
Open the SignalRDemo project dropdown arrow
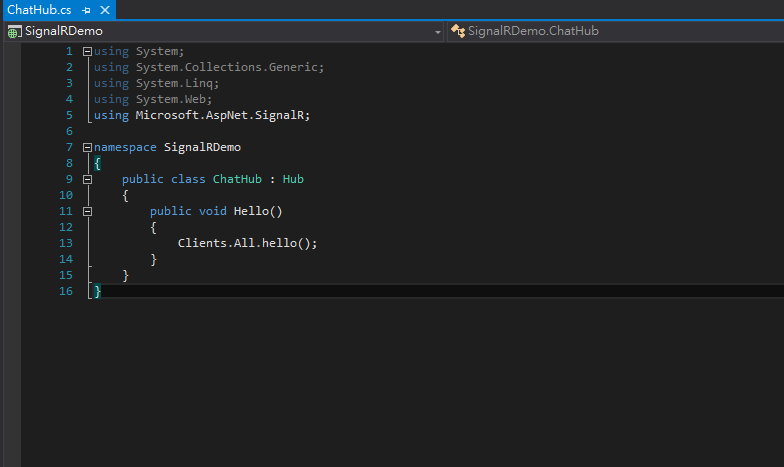pyautogui.click(x=438, y=31)
